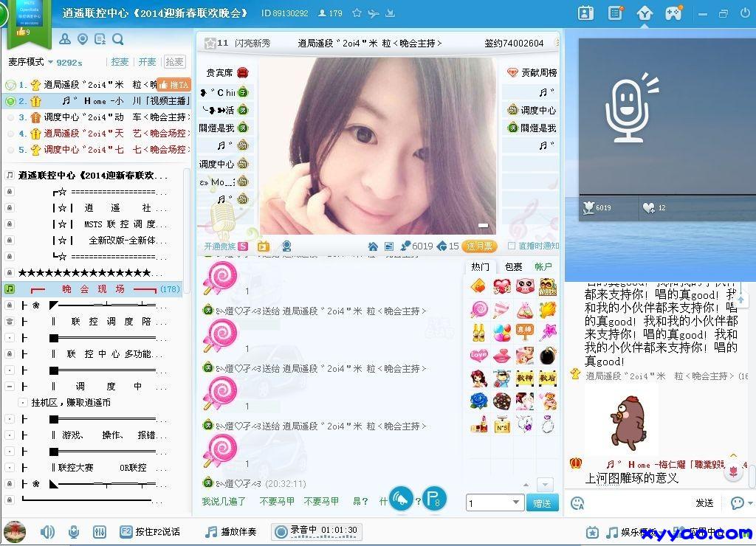Enable the 直播时通知 checkbox
This screenshot has height=546, width=756.
[512, 246]
